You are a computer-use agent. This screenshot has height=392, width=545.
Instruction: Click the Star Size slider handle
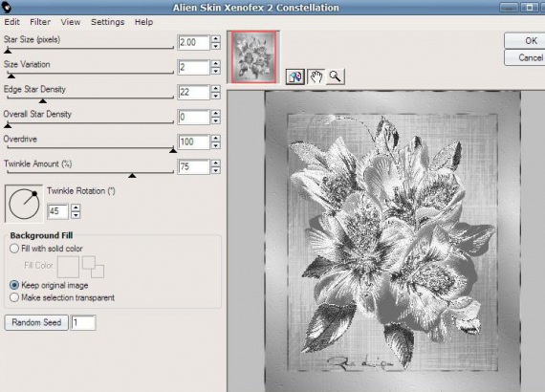pos(8,51)
